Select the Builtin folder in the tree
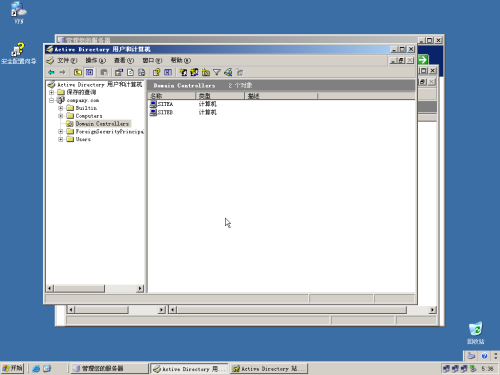The width and height of the screenshot is (500, 375). tap(86, 108)
